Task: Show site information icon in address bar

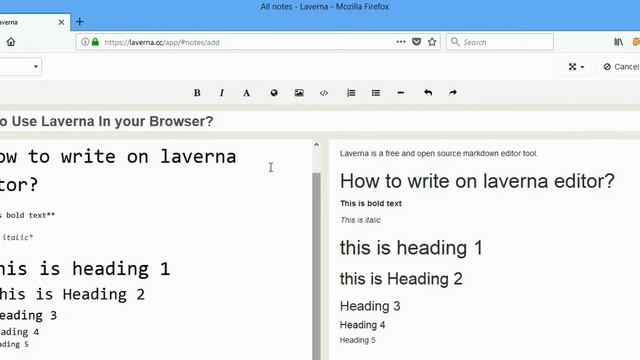Action: click(x=84, y=42)
